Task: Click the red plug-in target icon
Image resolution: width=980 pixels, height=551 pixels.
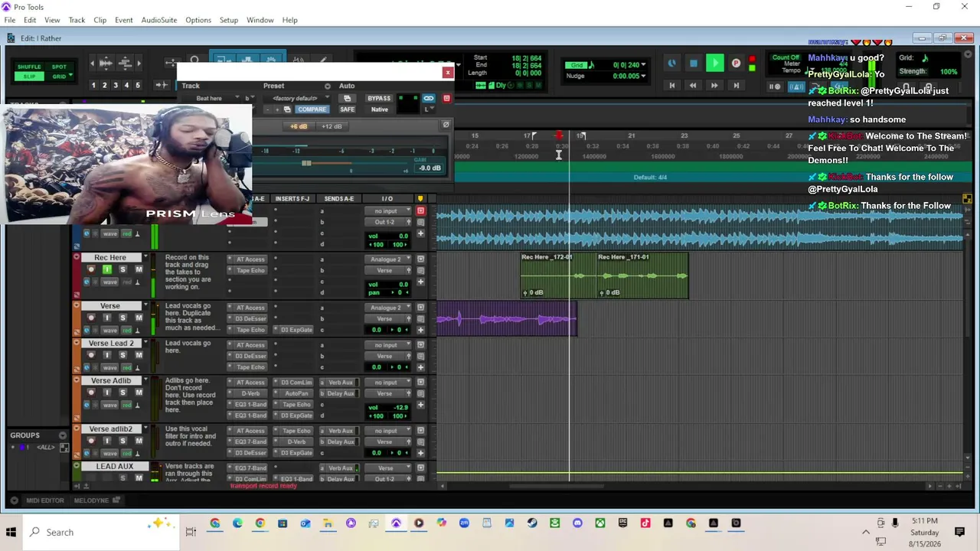Action: click(446, 99)
